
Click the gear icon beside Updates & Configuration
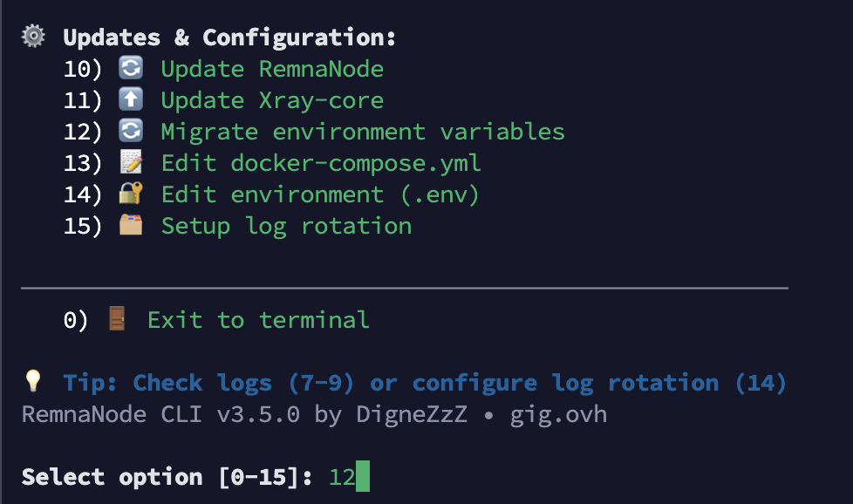click(33, 37)
